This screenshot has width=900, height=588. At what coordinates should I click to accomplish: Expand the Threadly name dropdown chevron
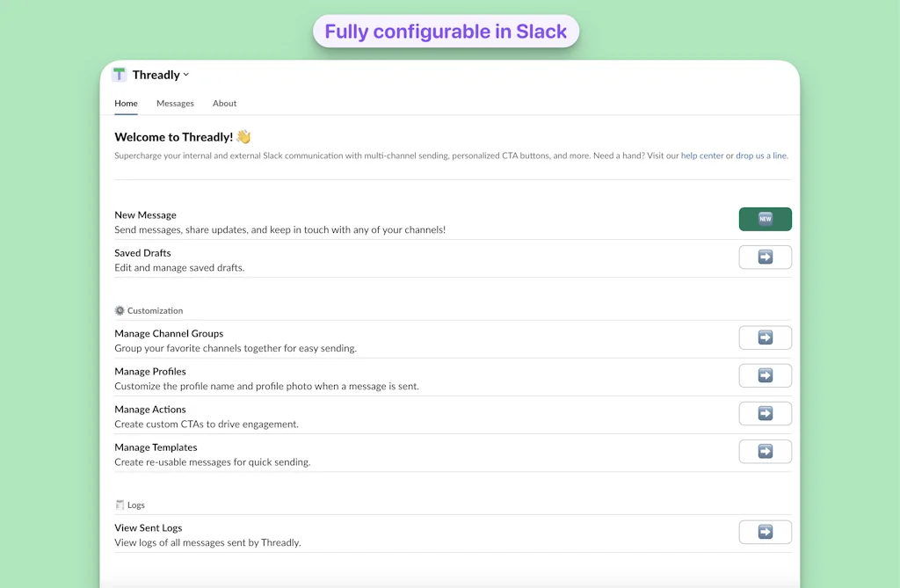(186, 75)
